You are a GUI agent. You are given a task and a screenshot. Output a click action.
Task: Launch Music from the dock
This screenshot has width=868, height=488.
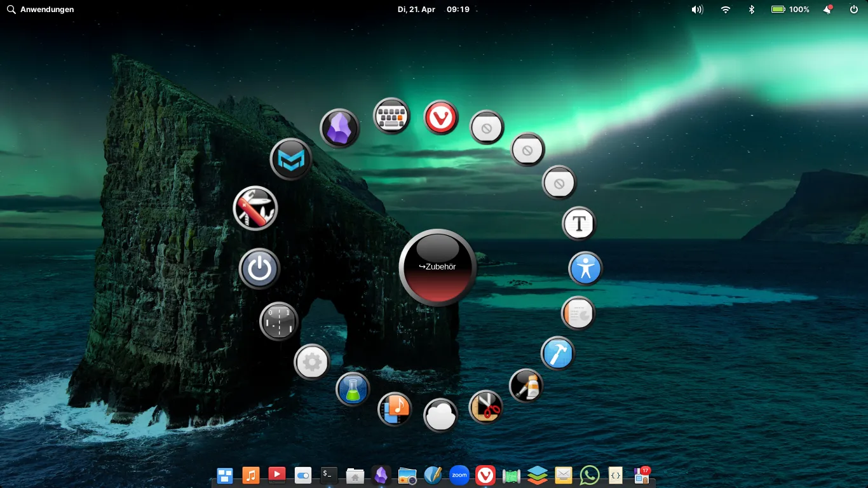251,475
